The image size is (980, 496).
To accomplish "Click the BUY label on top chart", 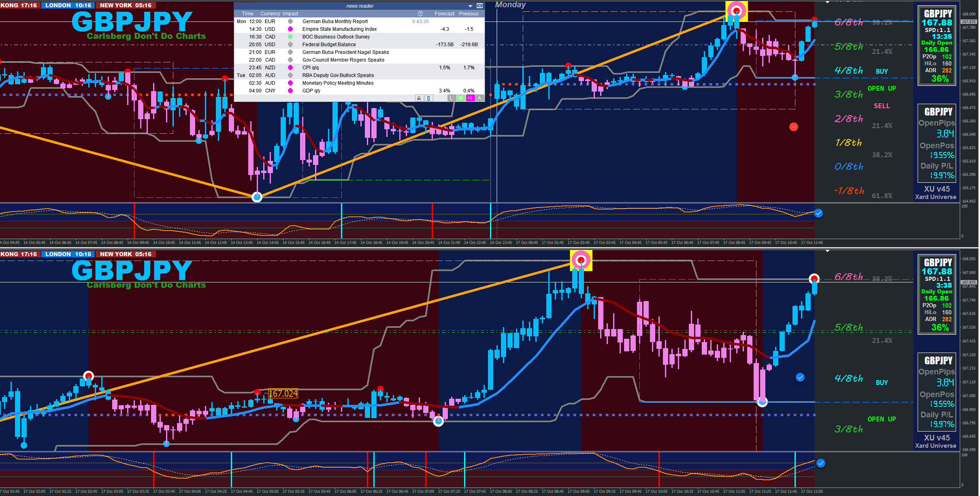I will (882, 71).
